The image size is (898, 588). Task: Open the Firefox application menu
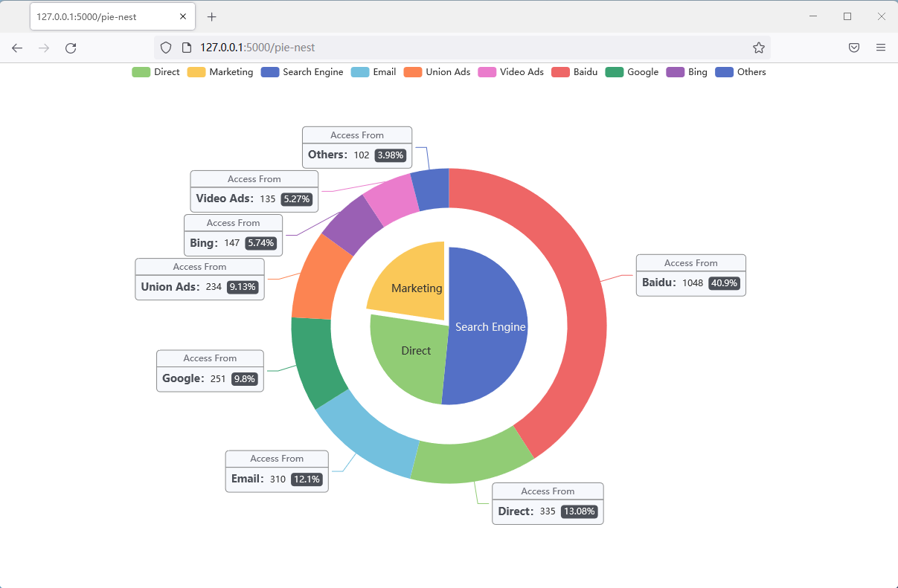(880, 48)
